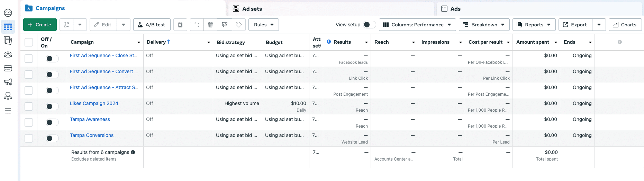Click the Edit button

click(x=103, y=25)
